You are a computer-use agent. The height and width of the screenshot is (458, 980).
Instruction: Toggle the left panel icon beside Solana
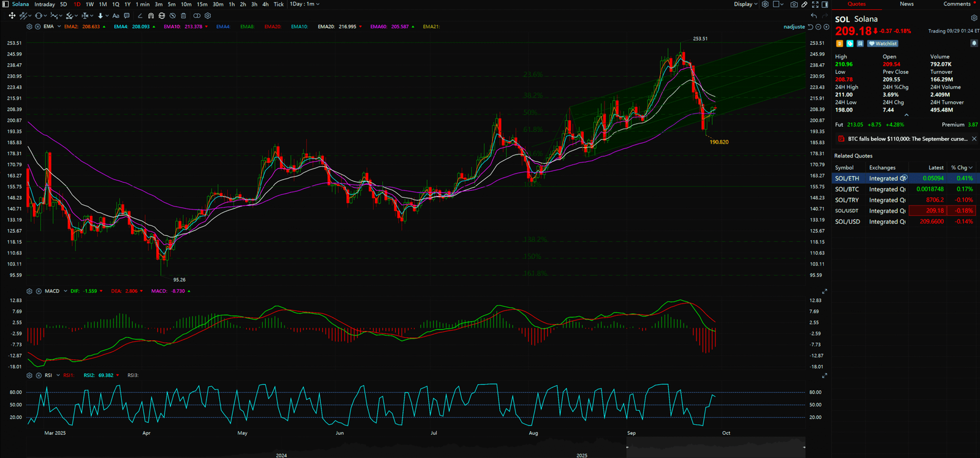tap(6, 4)
